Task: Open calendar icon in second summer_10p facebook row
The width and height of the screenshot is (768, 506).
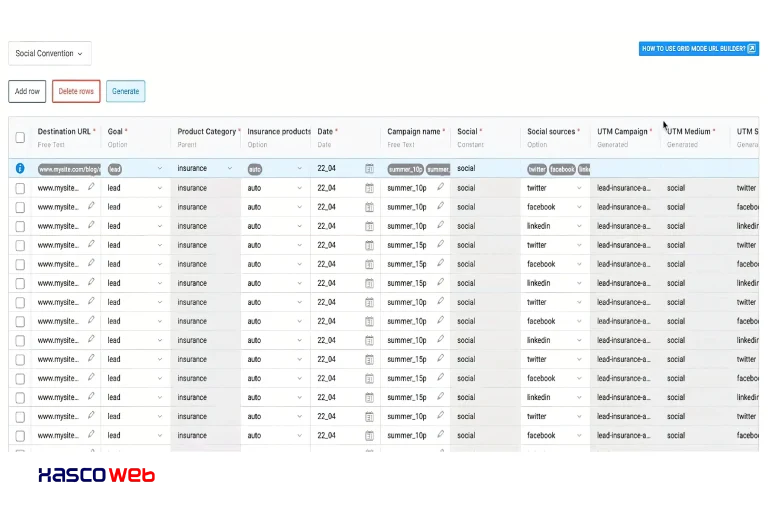Action: (369, 321)
